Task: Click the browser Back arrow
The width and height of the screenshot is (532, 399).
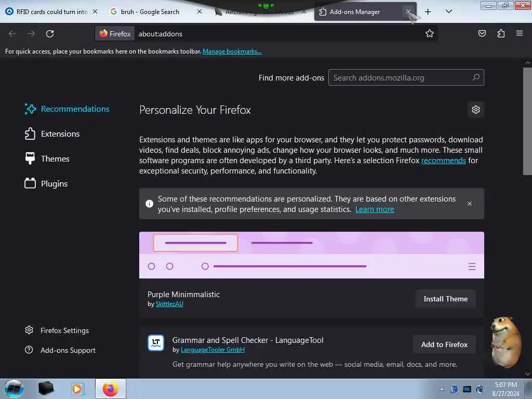Action: point(12,34)
